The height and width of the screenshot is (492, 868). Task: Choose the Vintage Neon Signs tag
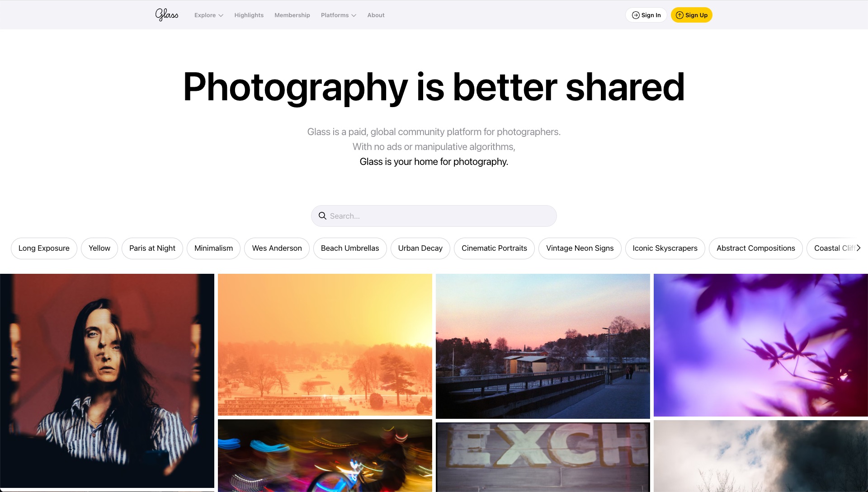pyautogui.click(x=580, y=248)
